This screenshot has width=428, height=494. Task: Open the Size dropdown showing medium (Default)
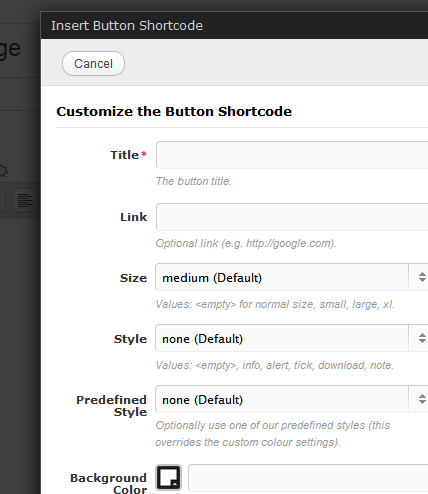click(292, 277)
